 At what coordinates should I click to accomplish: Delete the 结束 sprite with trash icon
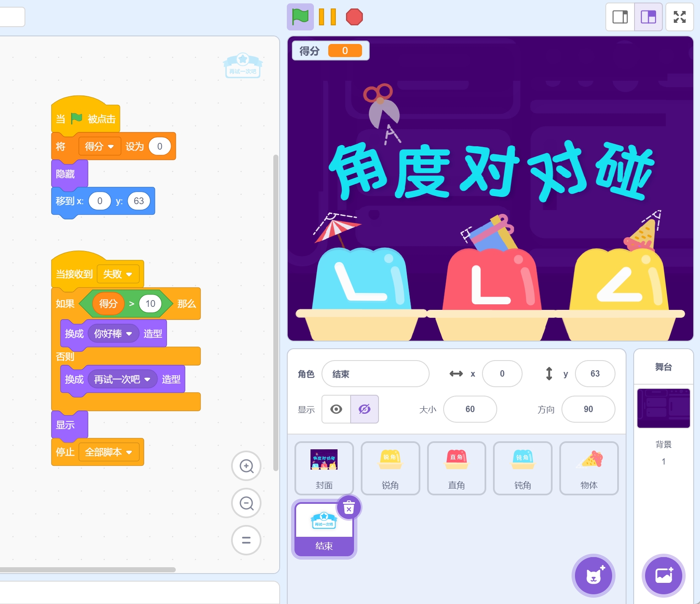pyautogui.click(x=349, y=508)
